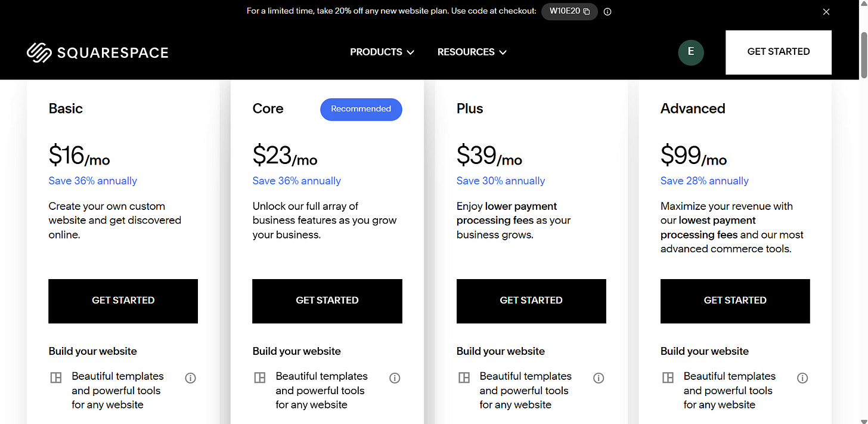Image resolution: width=868 pixels, height=424 pixels.
Task: Choose Get Started for Plus plan
Action: 531,301
